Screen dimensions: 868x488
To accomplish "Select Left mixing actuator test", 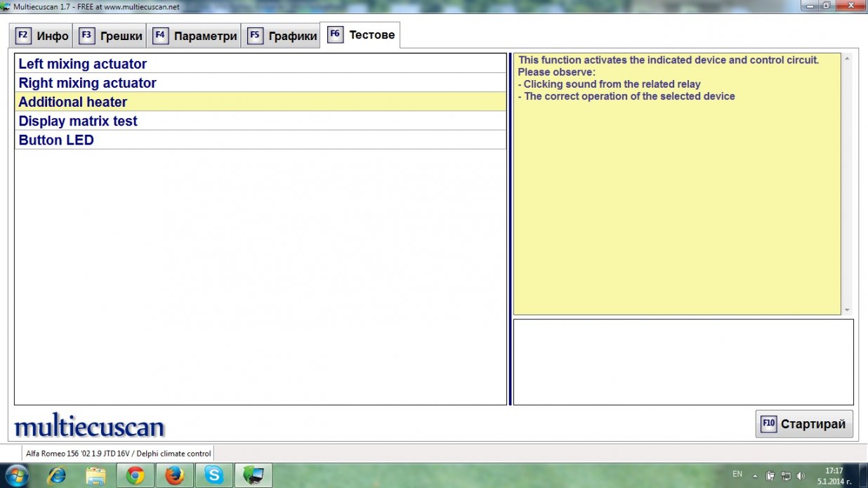I will click(260, 64).
